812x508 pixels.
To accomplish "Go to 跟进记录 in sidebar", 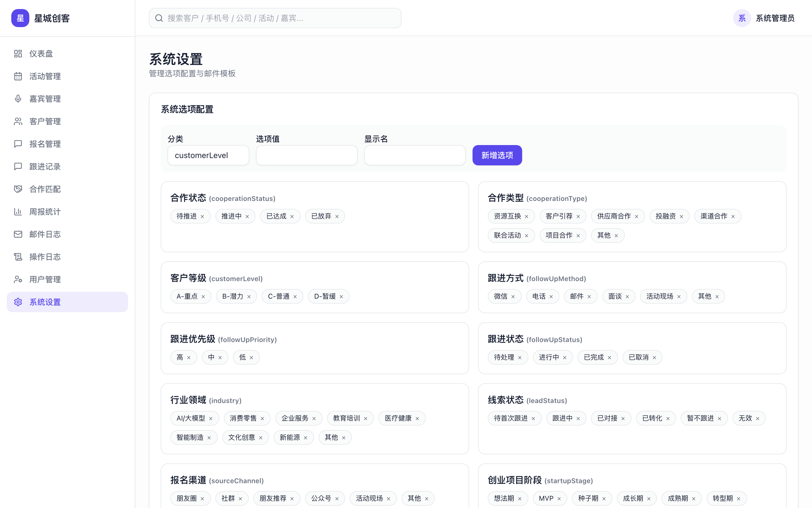I will (x=67, y=167).
